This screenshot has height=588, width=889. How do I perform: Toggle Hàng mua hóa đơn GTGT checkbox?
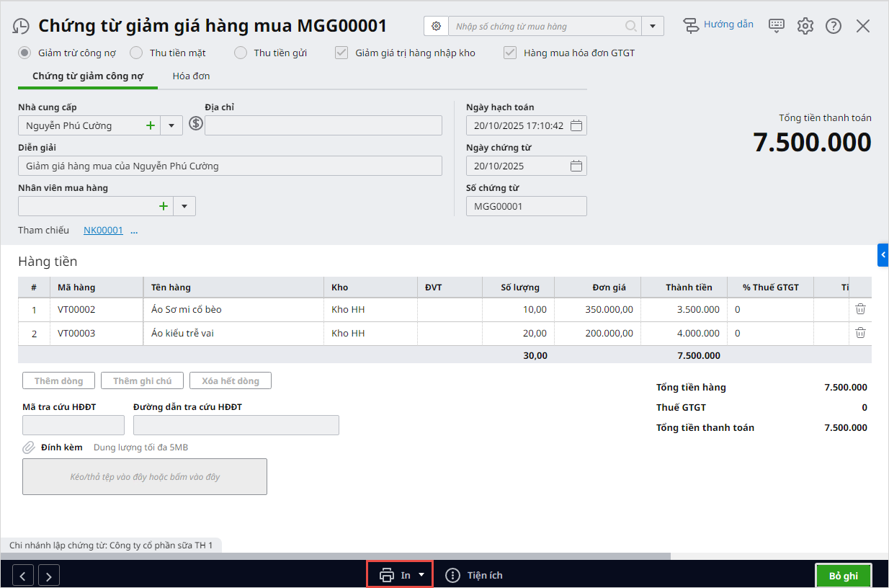510,53
